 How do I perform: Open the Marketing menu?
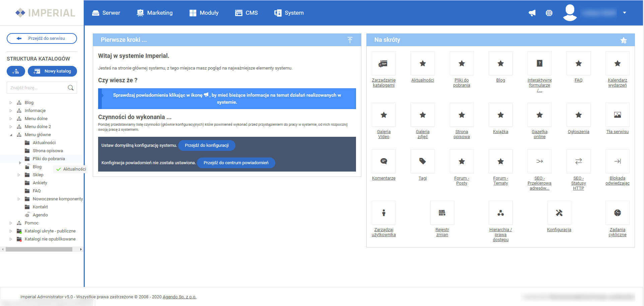coord(155,13)
